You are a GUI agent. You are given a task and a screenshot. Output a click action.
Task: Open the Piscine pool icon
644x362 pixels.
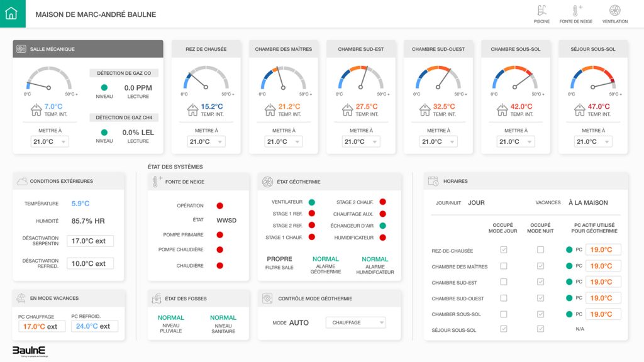(x=541, y=11)
